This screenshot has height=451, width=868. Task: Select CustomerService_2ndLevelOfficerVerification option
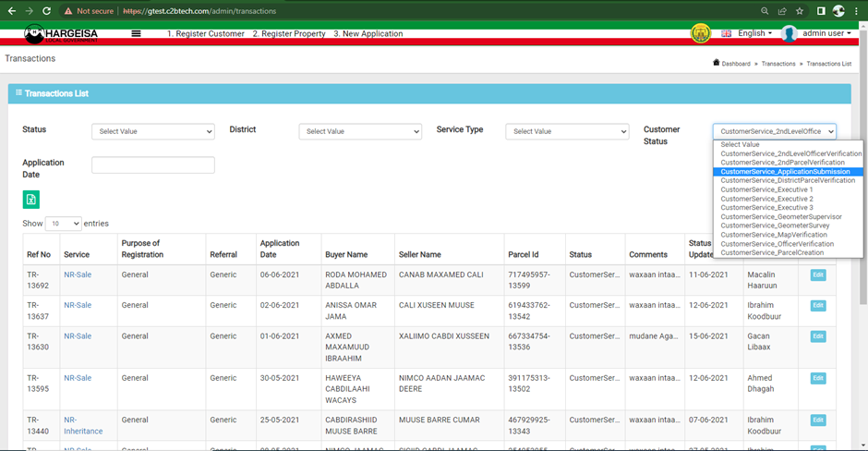(x=789, y=153)
